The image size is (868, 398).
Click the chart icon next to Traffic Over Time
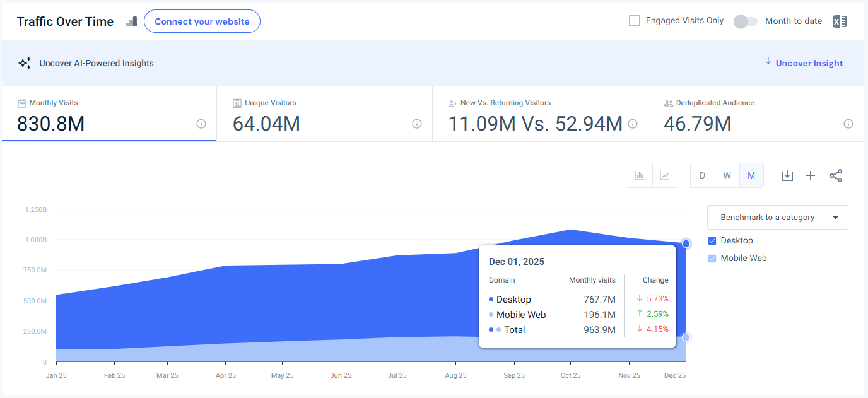tap(131, 21)
